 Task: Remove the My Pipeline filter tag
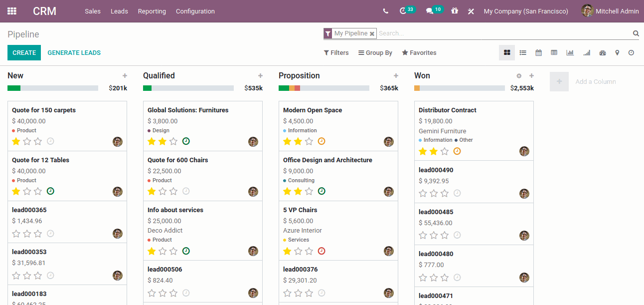point(372,33)
